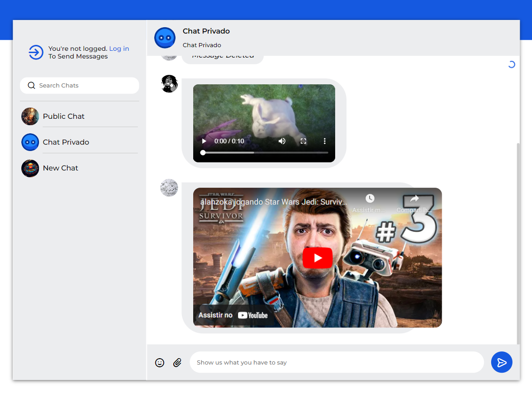Click the red YouTube play button
532x399 pixels.
pyautogui.click(x=317, y=258)
